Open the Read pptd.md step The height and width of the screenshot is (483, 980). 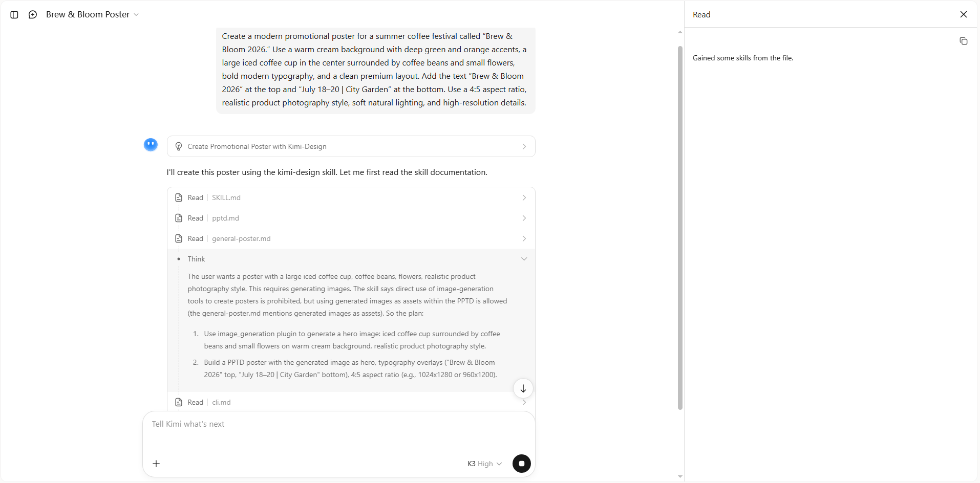point(351,218)
